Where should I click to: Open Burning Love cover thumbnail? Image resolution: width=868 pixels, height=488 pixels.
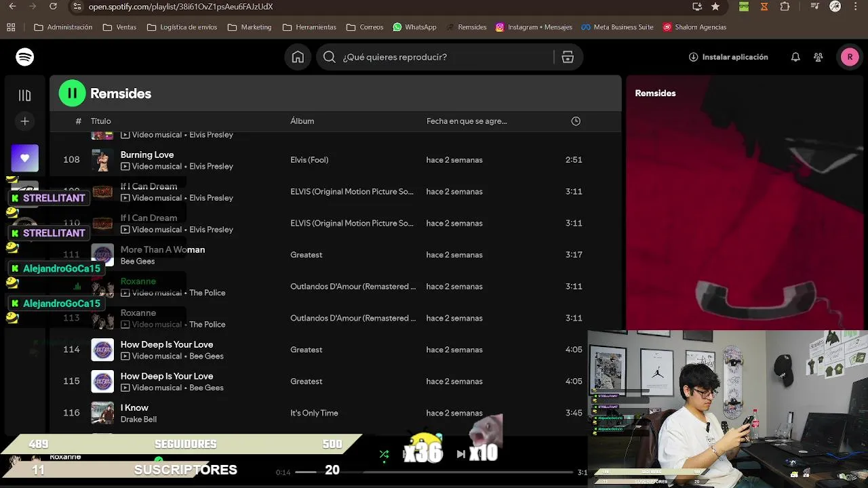tap(102, 160)
